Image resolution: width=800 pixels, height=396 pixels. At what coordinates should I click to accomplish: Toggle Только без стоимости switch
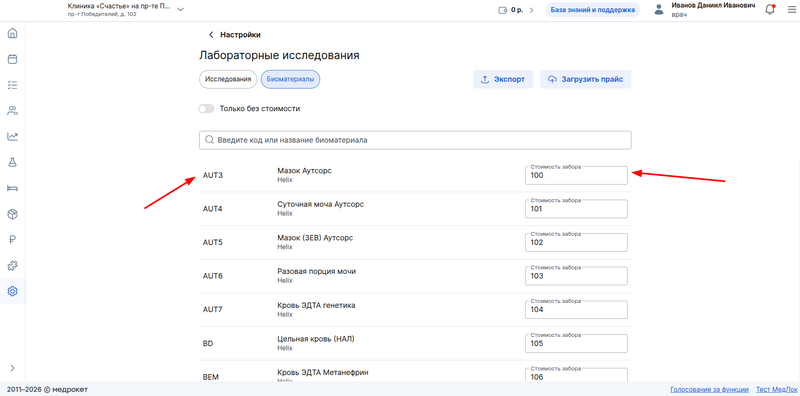(206, 109)
